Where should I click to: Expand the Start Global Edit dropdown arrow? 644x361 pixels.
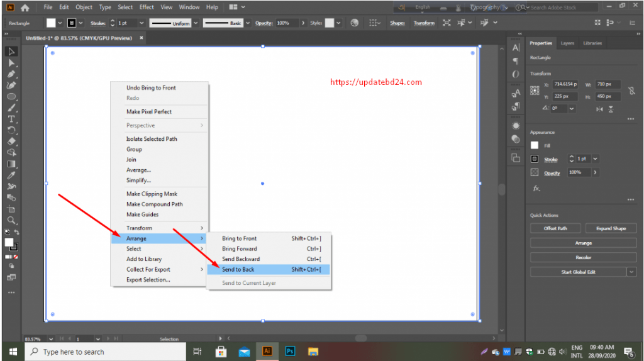(631, 272)
